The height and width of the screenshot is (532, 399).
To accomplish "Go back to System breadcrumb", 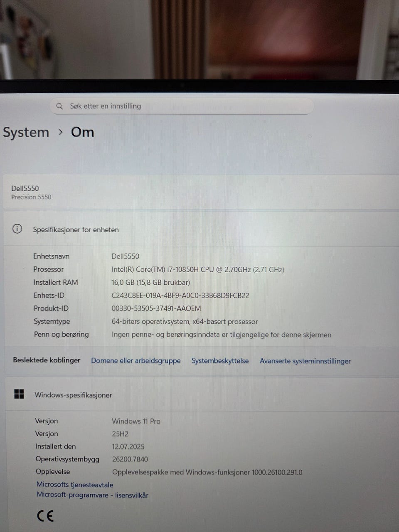I will [x=26, y=133].
